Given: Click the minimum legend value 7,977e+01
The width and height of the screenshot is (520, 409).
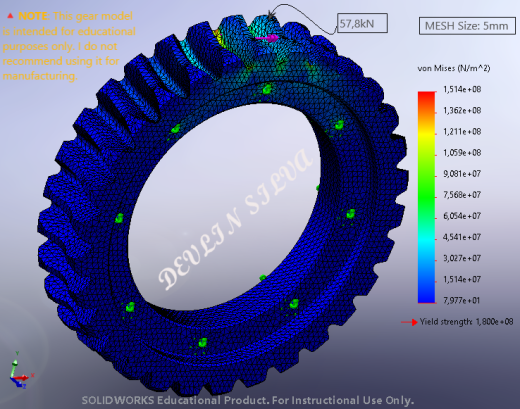Looking at the screenshot, I should click(462, 300).
